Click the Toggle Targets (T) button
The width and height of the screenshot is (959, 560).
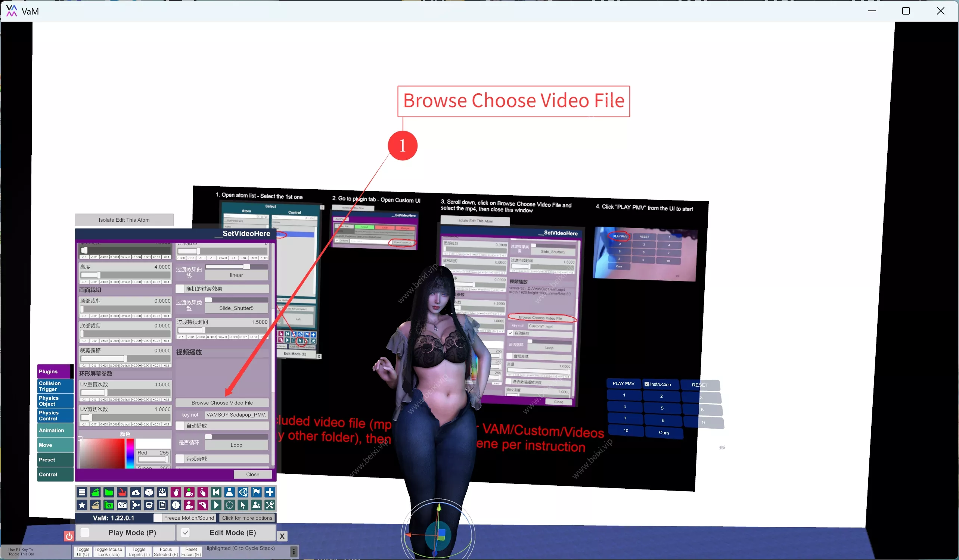[139, 552]
